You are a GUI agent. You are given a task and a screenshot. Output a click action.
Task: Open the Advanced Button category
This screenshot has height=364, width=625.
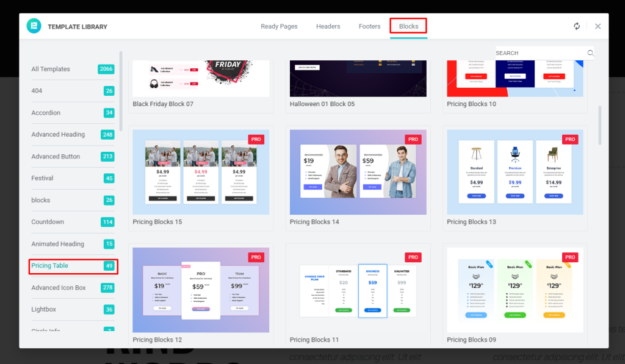tap(73, 157)
